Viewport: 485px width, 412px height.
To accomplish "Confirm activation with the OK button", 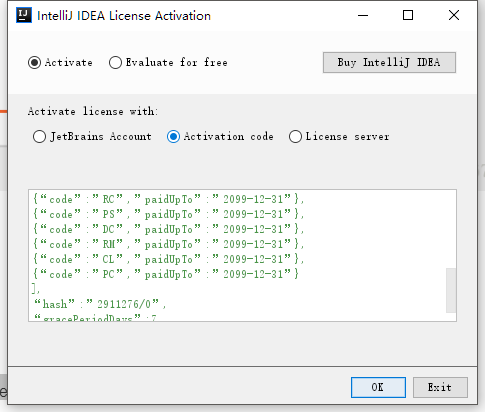I will tap(378, 387).
